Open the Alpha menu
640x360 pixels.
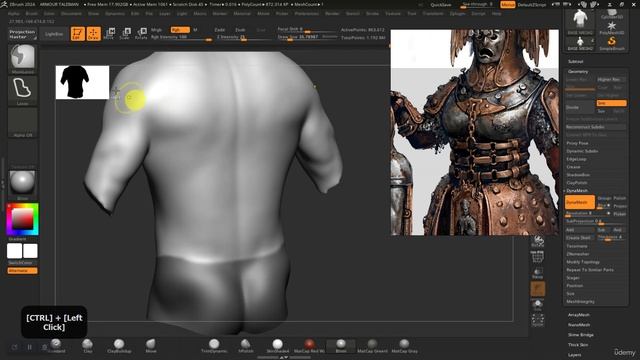13,13
